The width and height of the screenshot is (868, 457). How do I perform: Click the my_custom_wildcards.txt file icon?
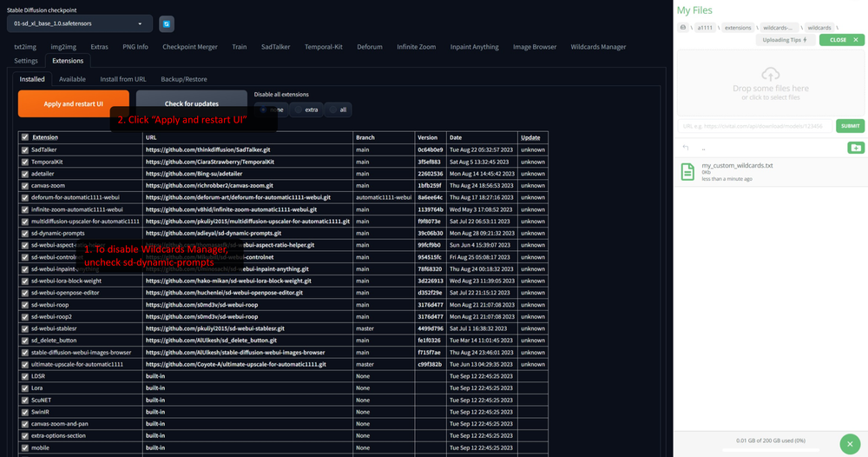coord(687,171)
